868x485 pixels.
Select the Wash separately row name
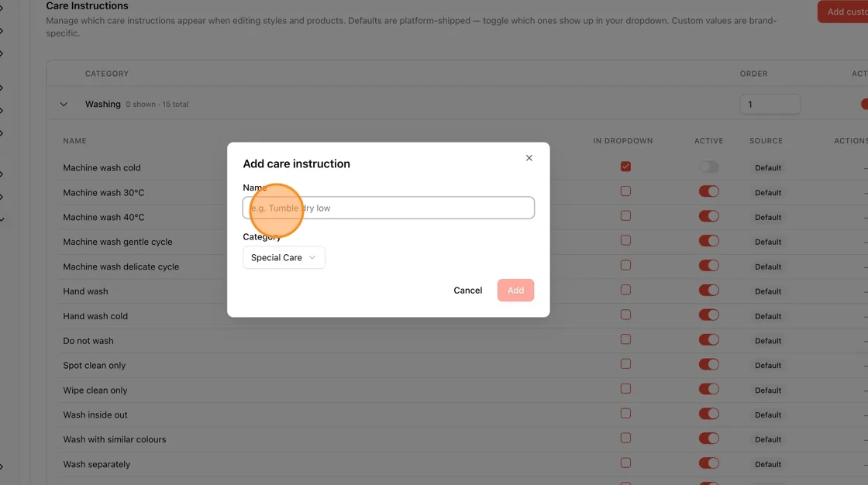pos(96,465)
